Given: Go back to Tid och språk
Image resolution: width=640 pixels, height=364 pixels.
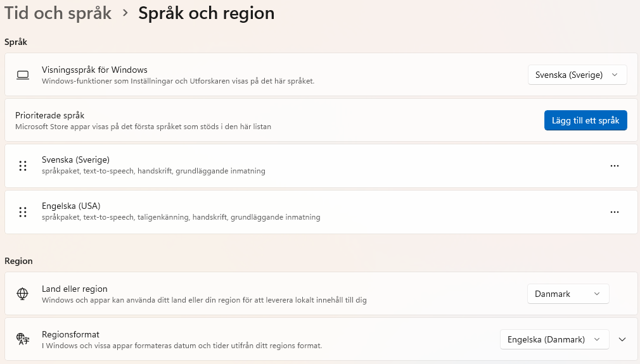Looking at the screenshot, I should coord(58,13).
